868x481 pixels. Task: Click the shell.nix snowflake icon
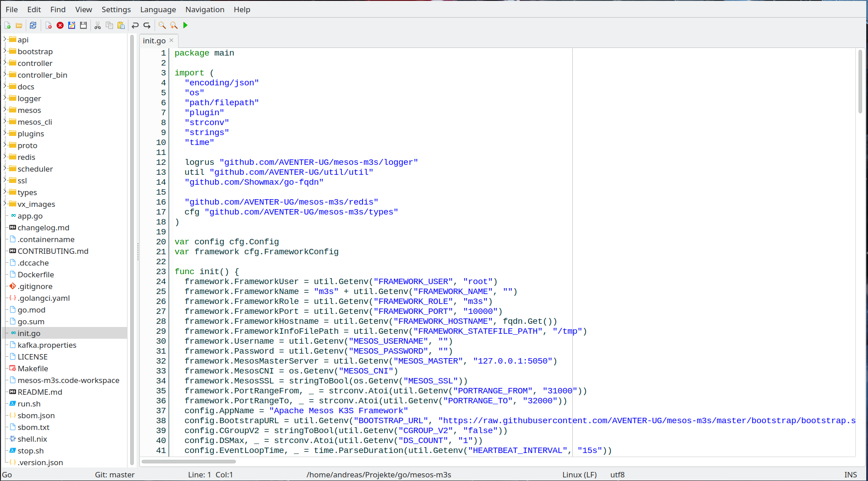coord(13,439)
